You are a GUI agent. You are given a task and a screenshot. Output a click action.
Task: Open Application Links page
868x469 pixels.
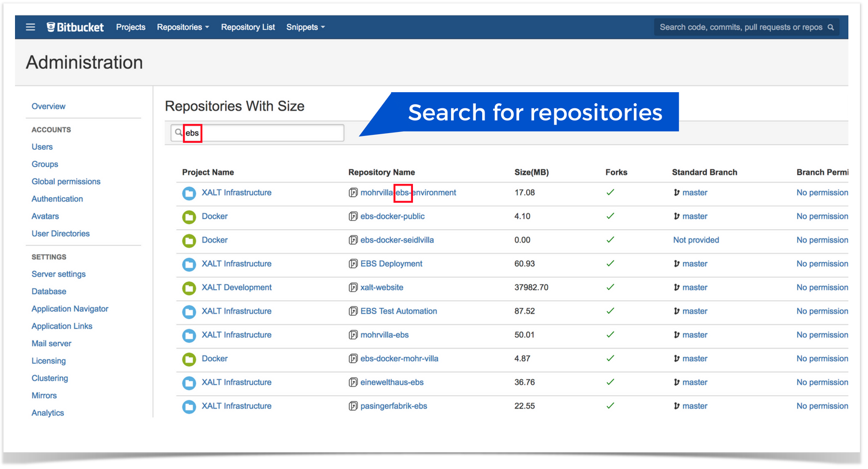click(62, 326)
